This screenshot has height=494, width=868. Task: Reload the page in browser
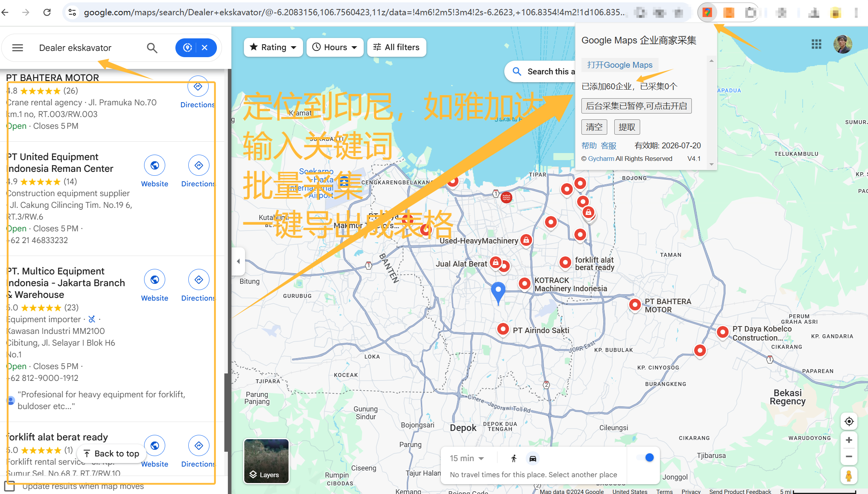tap(47, 13)
